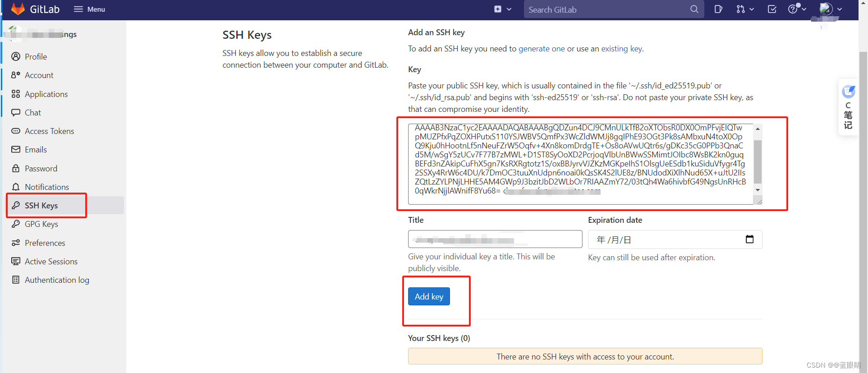Image resolution: width=868 pixels, height=373 pixels.
Task: Open the expiration date calendar picker
Action: point(749,239)
